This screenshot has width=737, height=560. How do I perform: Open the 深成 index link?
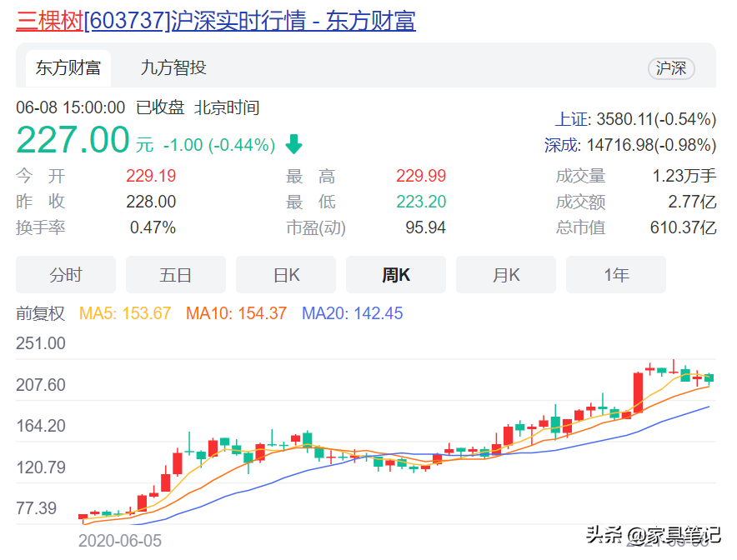click(x=561, y=145)
